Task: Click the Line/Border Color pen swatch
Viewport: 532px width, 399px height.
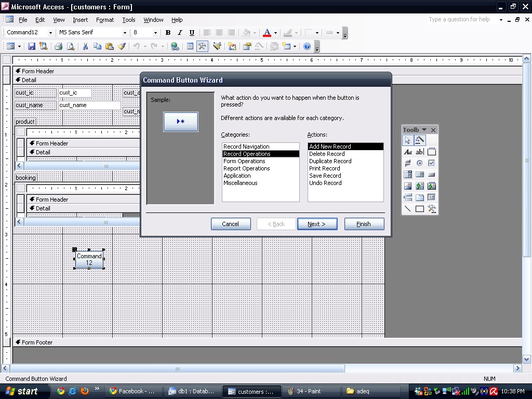Action: pos(288,33)
